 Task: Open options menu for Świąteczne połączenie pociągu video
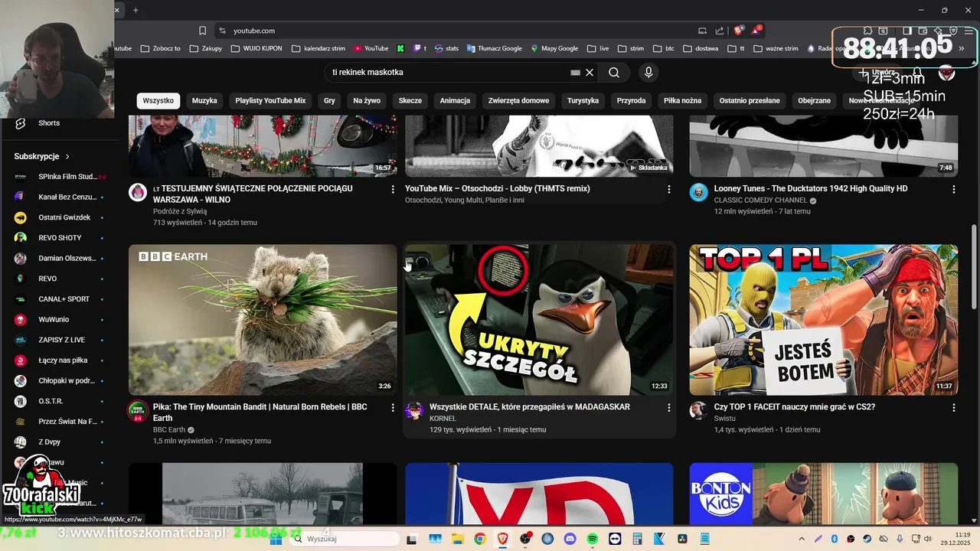click(393, 189)
